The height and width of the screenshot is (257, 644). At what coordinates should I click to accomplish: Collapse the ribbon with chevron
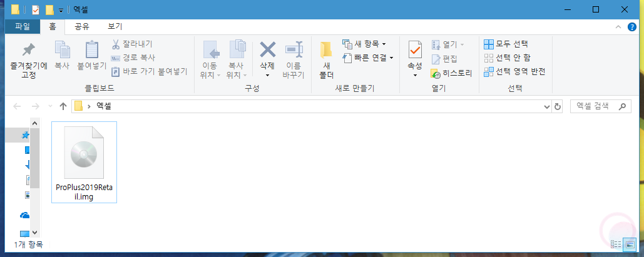(x=618, y=27)
